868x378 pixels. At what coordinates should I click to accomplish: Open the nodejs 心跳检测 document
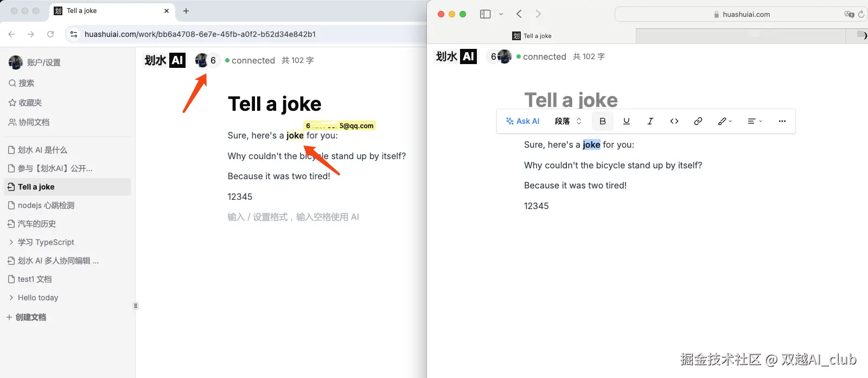(46, 205)
